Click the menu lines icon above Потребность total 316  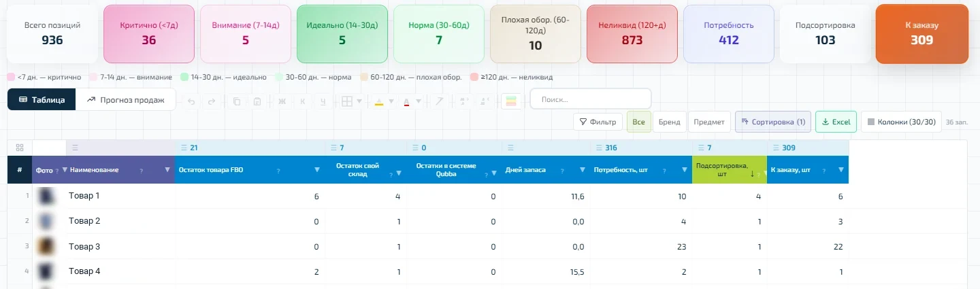(x=599, y=148)
